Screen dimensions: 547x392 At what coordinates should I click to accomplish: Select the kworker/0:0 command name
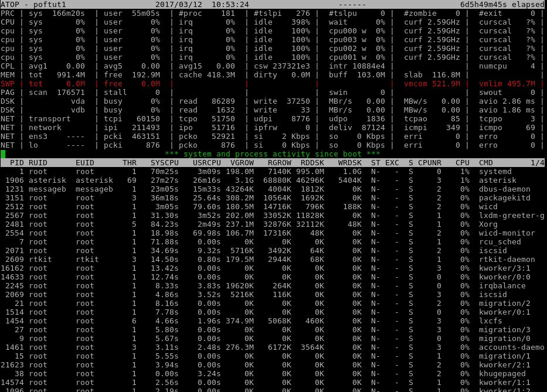(x=505, y=277)
